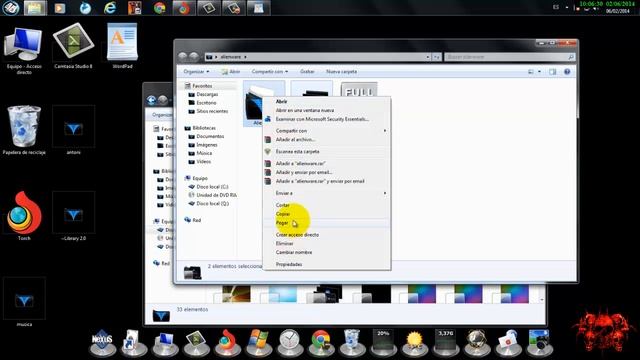This screenshot has width=640, height=360.
Task: Click the Nueva carpeta button
Action: click(341, 72)
